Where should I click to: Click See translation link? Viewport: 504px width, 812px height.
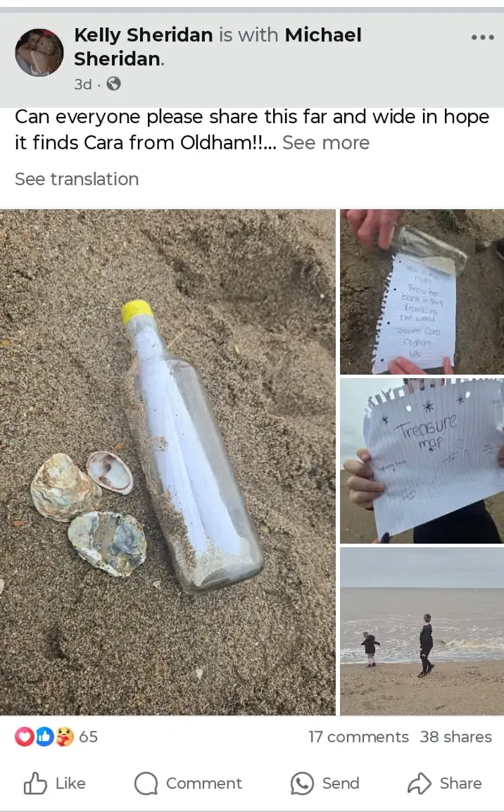point(77,179)
